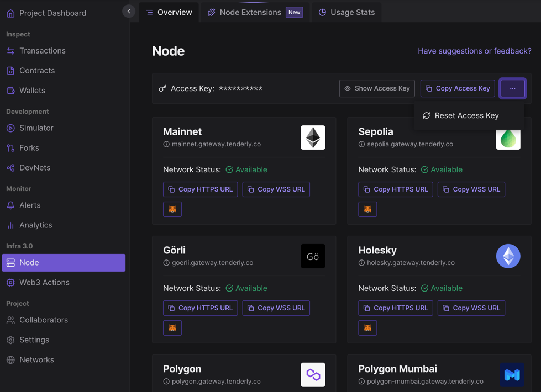
Task: Open Analytics in the sidebar
Action: [29, 225]
